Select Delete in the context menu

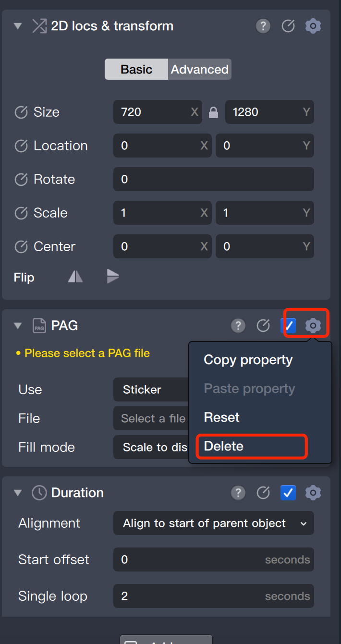pos(224,447)
